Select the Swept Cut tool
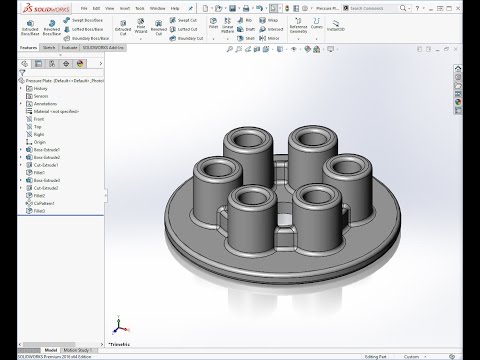Viewport: 480px width, 360px height. pos(183,20)
